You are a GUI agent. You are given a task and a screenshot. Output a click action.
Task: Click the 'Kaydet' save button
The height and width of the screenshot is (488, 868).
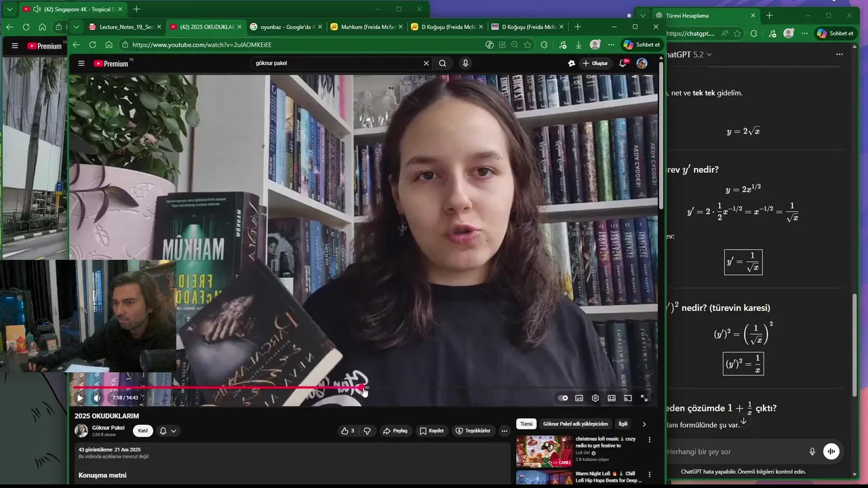click(431, 430)
